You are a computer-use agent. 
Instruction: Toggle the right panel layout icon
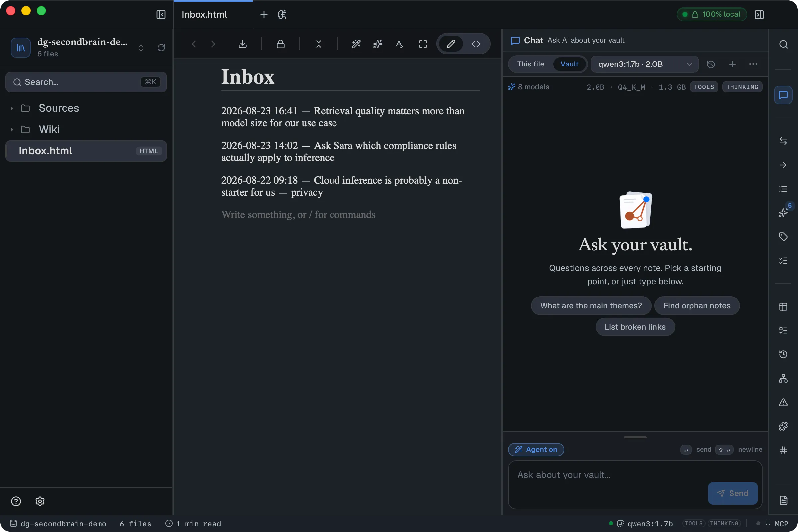point(759,15)
